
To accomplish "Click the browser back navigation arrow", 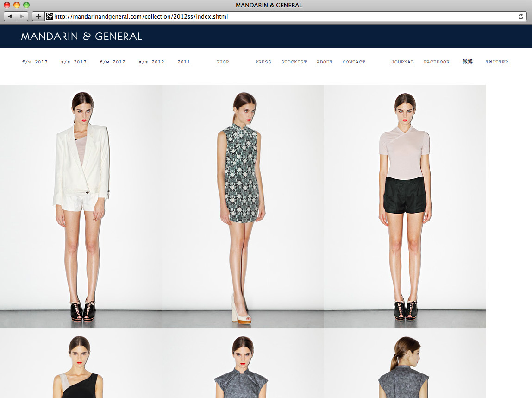I will 10,16.
